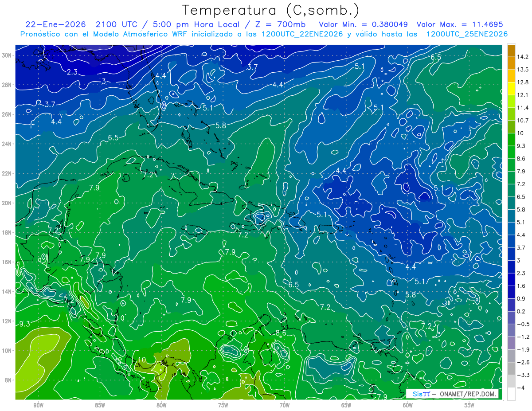Click contour label '9.3' on the map
532x411 pixels.
click(x=24, y=324)
